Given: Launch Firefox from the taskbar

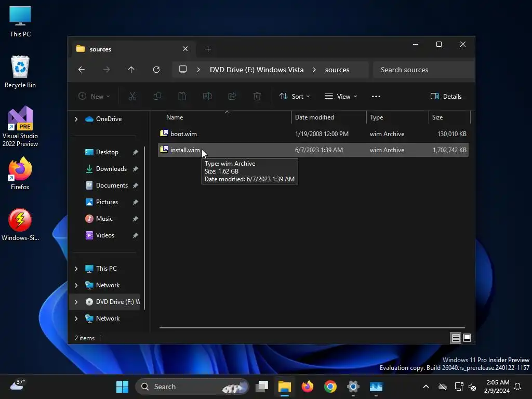Looking at the screenshot, I should [x=308, y=387].
